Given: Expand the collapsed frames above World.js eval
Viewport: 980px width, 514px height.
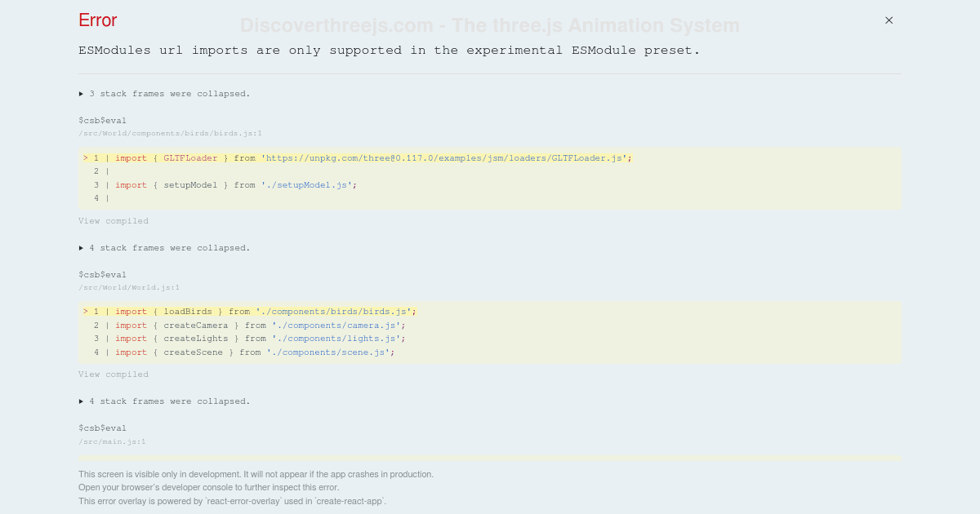Looking at the screenshot, I should (x=164, y=248).
